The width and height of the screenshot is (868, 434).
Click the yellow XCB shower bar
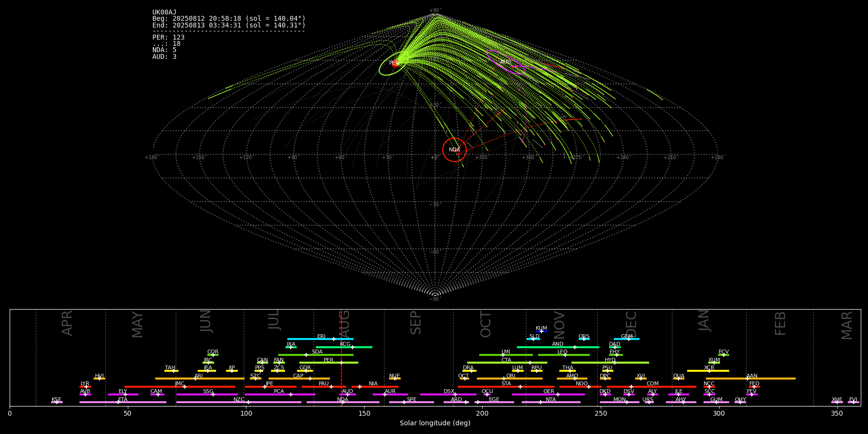(708, 371)
